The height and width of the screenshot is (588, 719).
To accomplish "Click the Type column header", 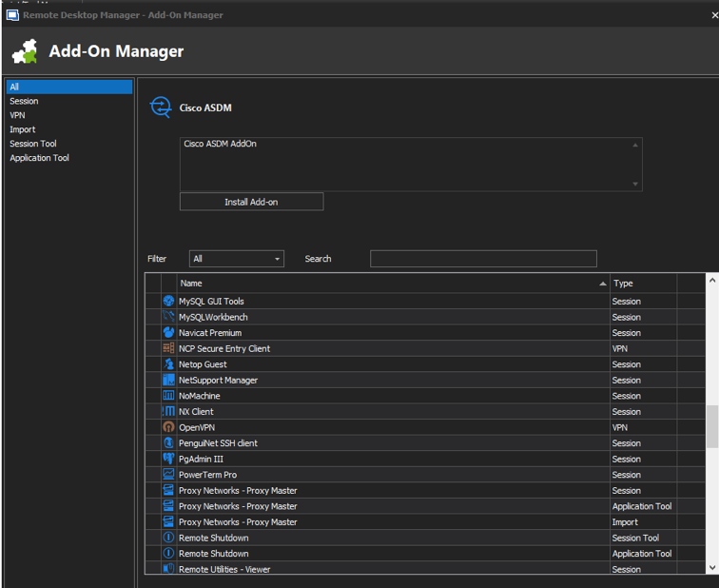I will [x=642, y=284].
